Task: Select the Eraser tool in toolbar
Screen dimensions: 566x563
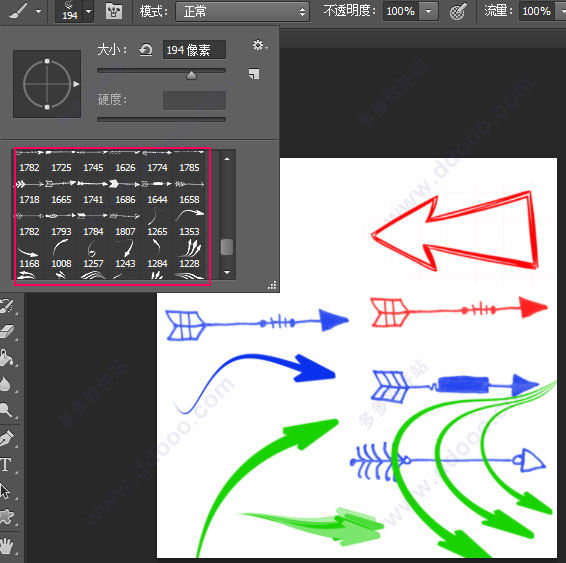Action: (7, 331)
